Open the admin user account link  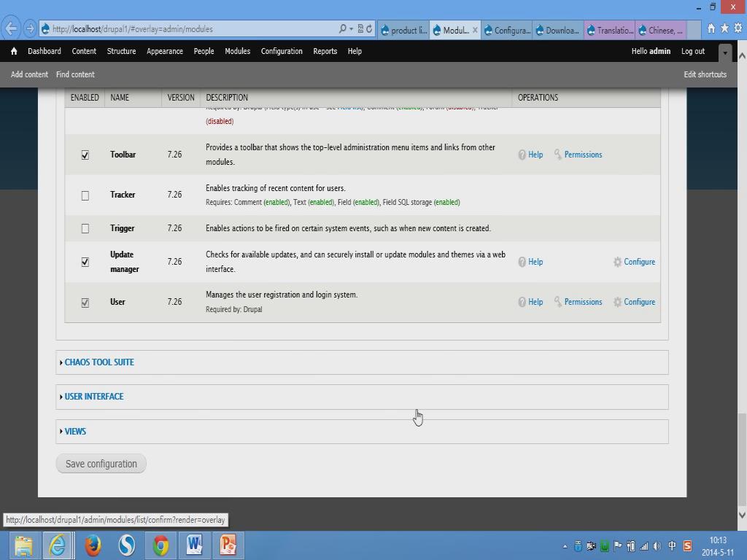pyautogui.click(x=659, y=51)
